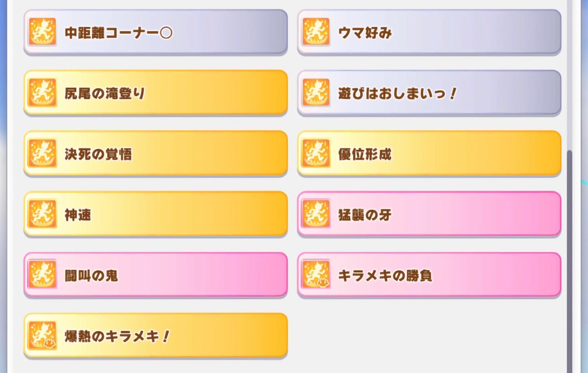Open the 決死の覚悟 skill panel
Screen dimensions: 588x373
coord(156,153)
